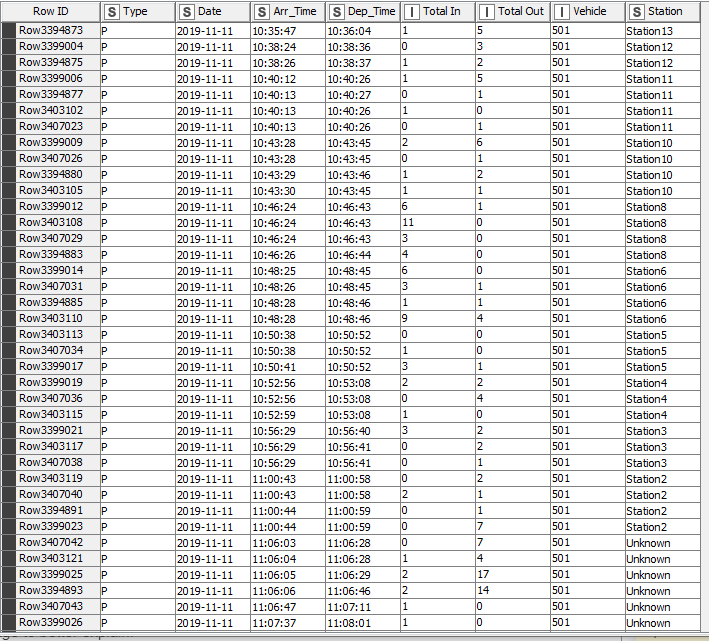The image size is (709, 641).
Task: Click the String type icon of Date column
Action: pos(187,12)
